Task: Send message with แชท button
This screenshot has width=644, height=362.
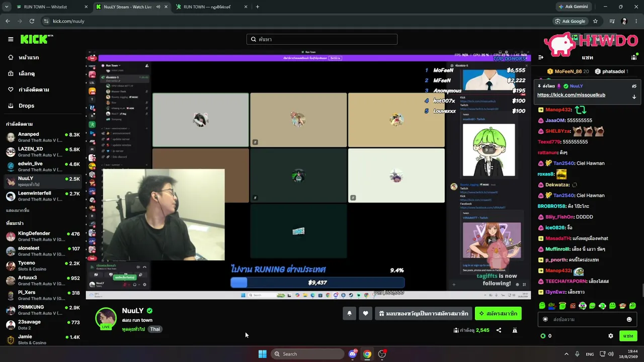Action: click(628, 336)
